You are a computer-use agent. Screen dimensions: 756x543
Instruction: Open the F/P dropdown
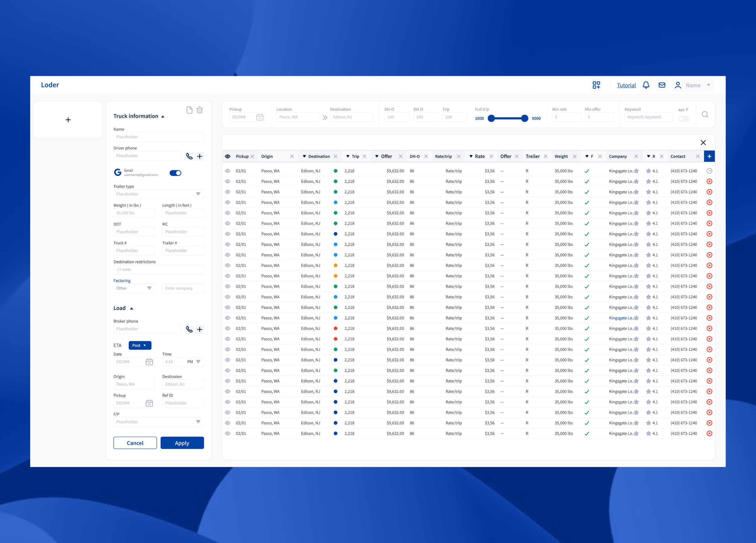click(x=159, y=422)
